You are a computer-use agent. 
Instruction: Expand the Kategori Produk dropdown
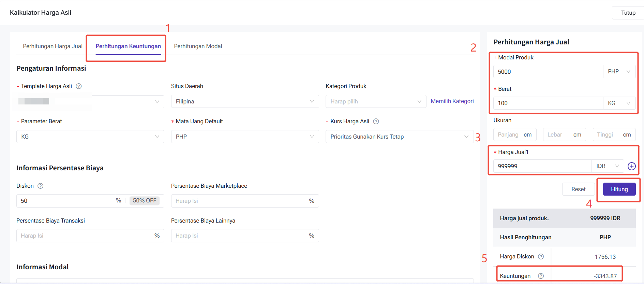(375, 102)
